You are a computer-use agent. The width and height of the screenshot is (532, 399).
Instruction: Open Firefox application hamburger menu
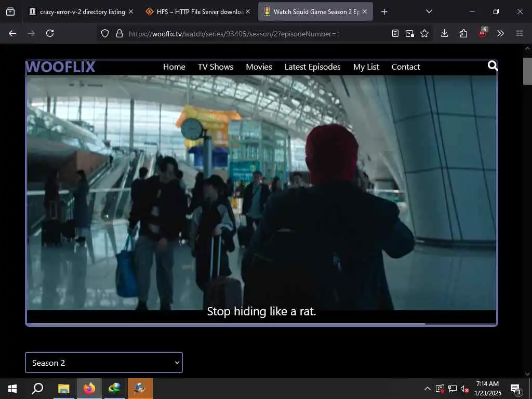tap(520, 33)
